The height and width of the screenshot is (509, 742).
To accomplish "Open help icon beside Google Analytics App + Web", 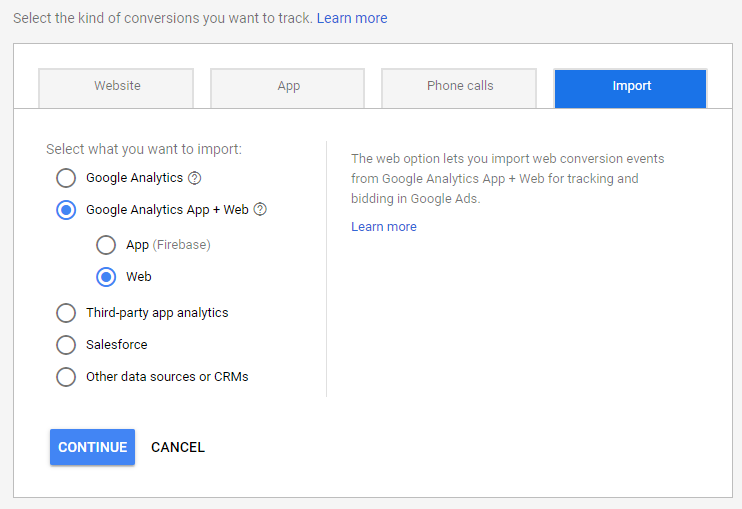I will pos(260,210).
